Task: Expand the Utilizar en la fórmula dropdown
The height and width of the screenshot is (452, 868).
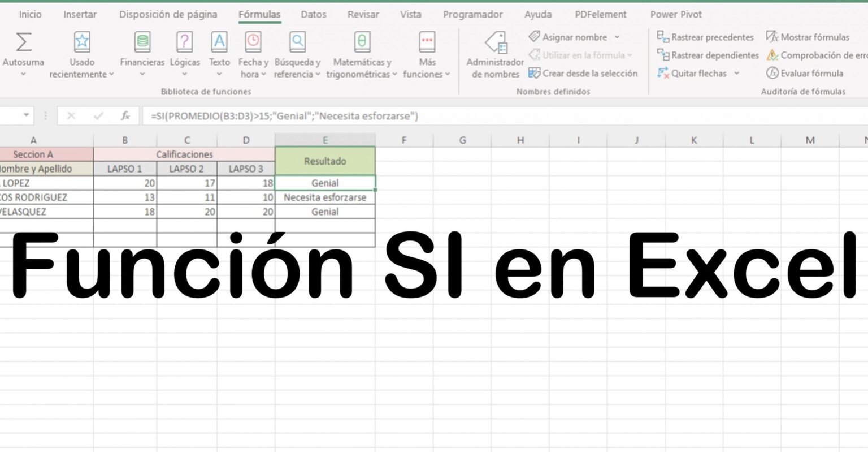Action: (630, 55)
